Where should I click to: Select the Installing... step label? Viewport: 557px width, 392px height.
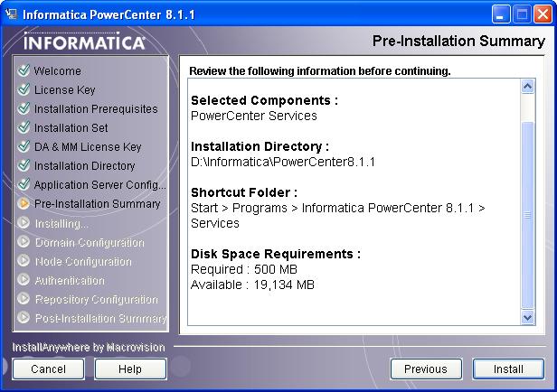pyautogui.click(x=61, y=224)
